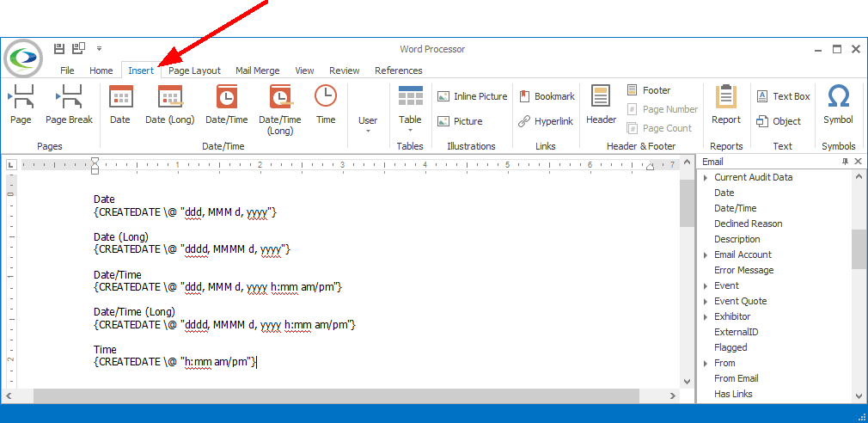This screenshot has width=868, height=423.
Task: Insert a Page Break
Action: [70, 104]
